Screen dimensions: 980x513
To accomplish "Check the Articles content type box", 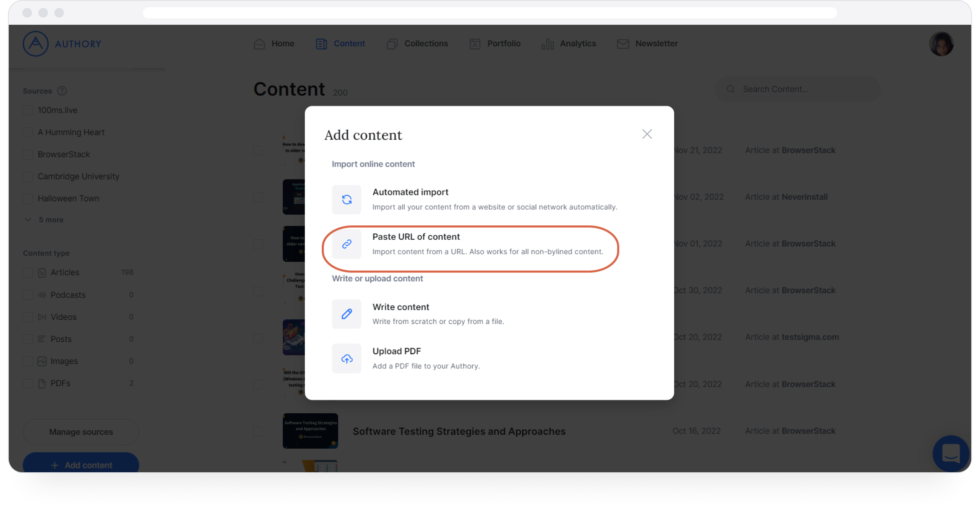I will click(28, 272).
